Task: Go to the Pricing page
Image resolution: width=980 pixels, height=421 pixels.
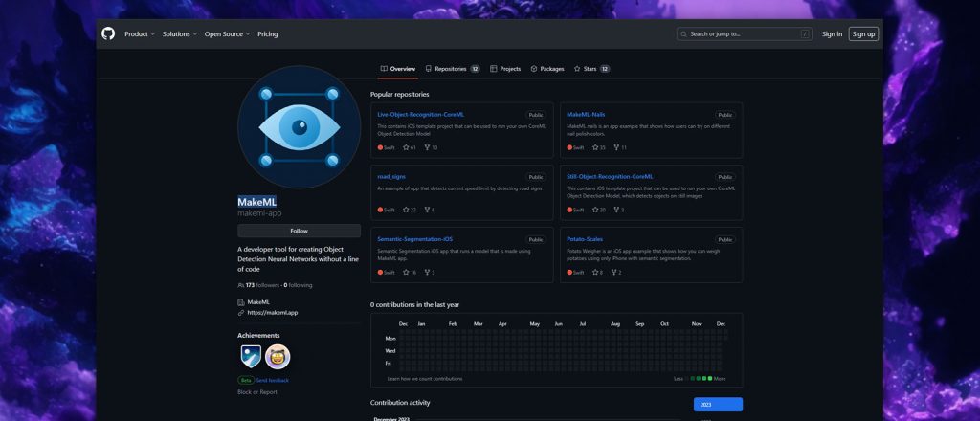Action: pyautogui.click(x=268, y=34)
